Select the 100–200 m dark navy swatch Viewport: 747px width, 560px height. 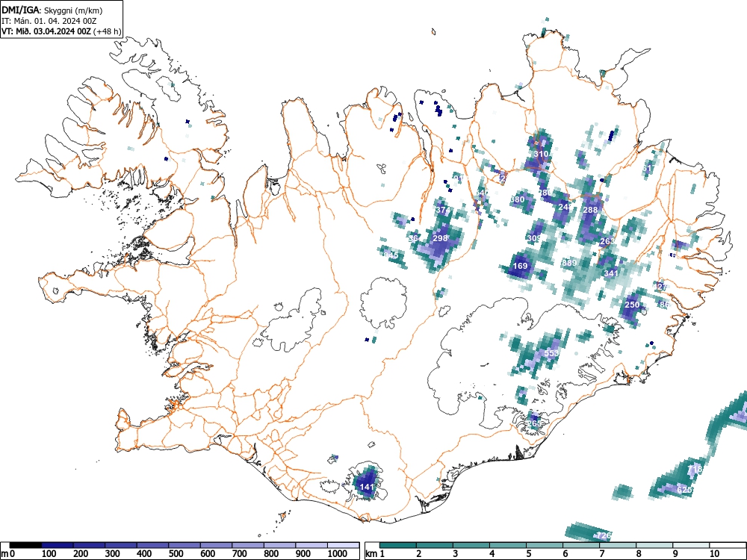pyautogui.click(x=58, y=545)
